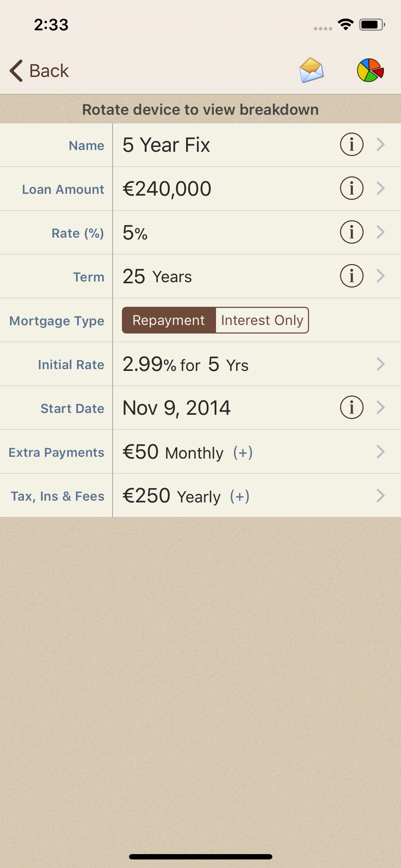Tap the Term info icon

tap(351, 276)
